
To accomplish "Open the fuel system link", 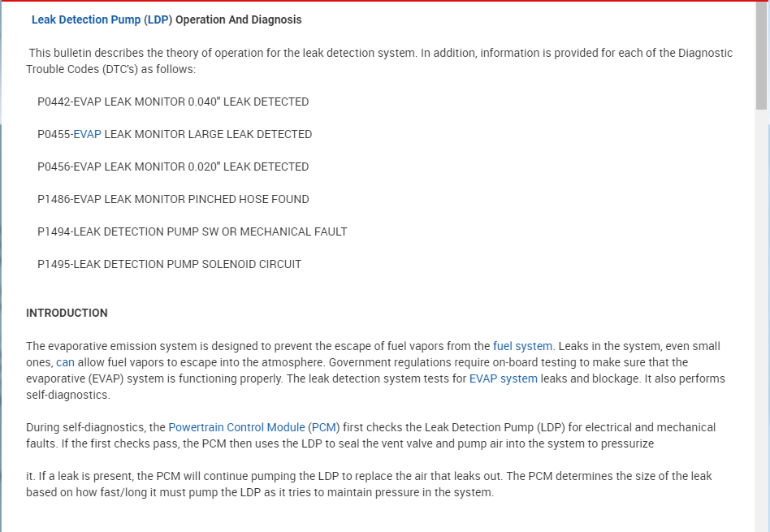I will 522,346.
